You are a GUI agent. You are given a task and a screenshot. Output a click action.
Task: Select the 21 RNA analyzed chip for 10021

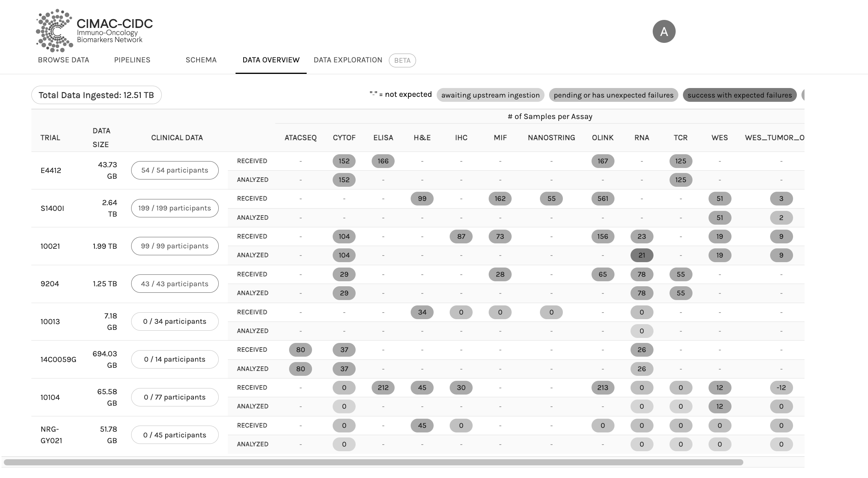[x=642, y=255]
